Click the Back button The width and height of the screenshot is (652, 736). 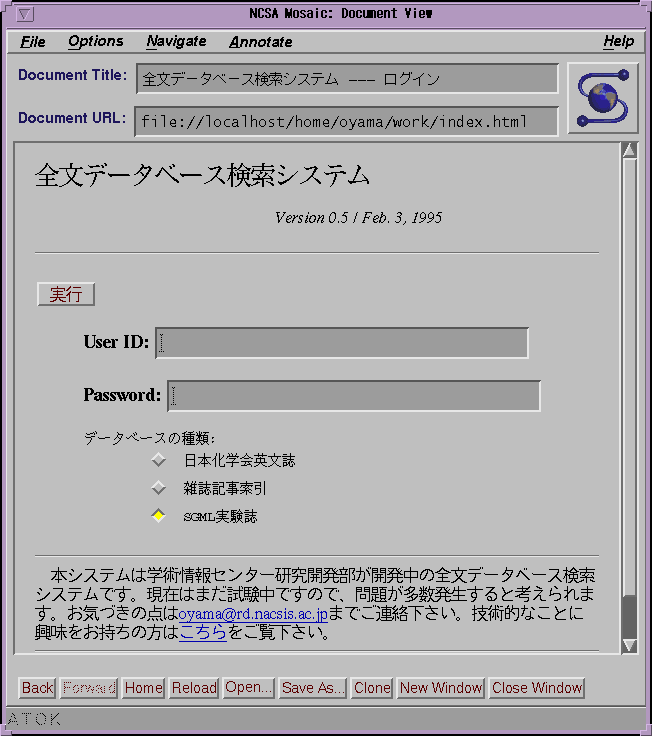[x=38, y=688]
